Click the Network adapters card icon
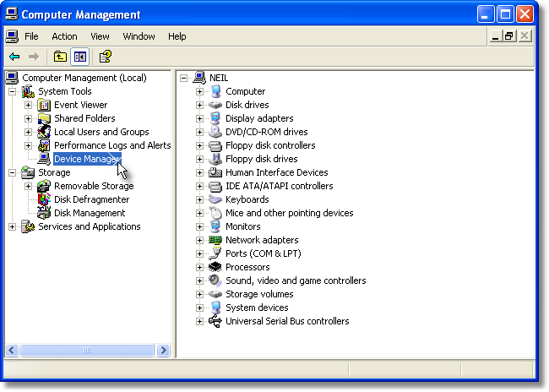Image resolution: width=549 pixels, height=392 pixels. pyautogui.click(x=215, y=240)
